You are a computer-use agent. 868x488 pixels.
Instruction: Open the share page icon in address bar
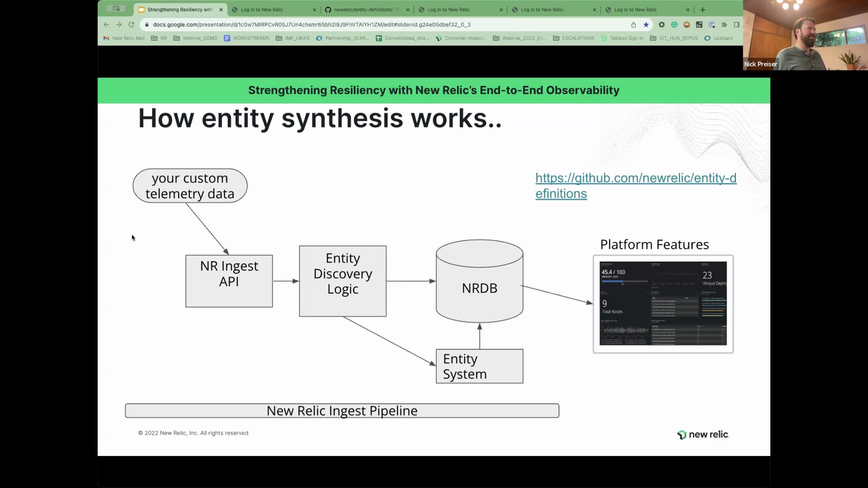point(633,24)
